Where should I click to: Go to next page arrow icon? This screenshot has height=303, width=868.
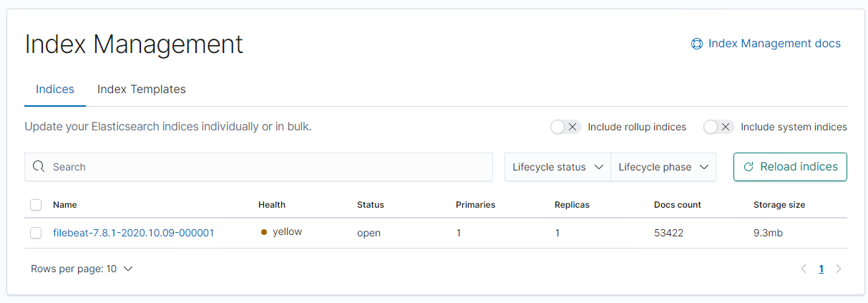(839, 269)
